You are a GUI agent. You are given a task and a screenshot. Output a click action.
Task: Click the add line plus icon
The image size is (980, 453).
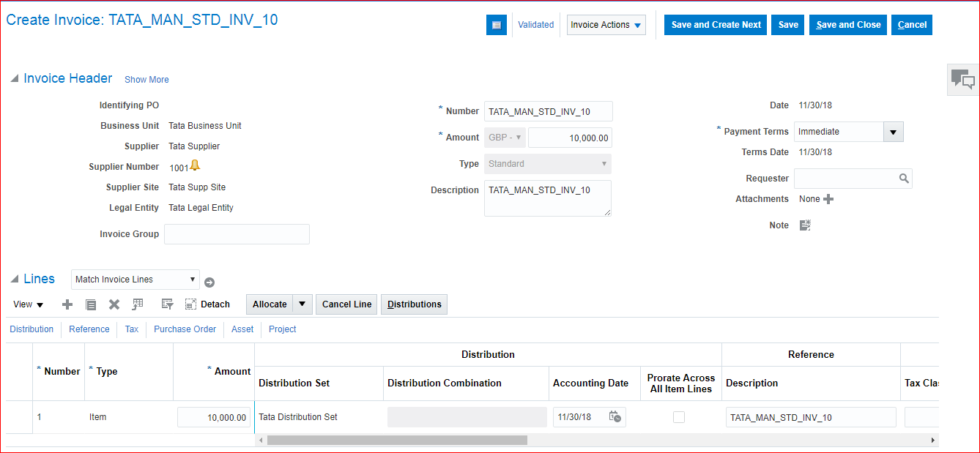[67, 304]
